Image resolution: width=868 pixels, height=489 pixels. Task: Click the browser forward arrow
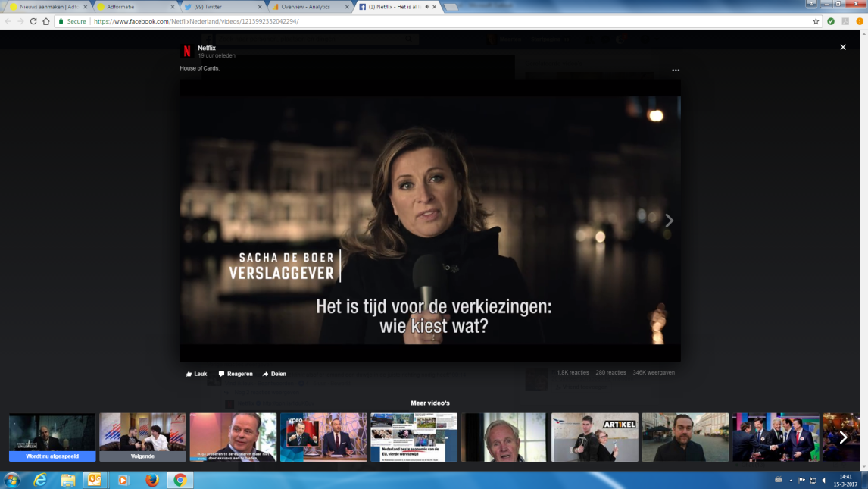coord(20,21)
